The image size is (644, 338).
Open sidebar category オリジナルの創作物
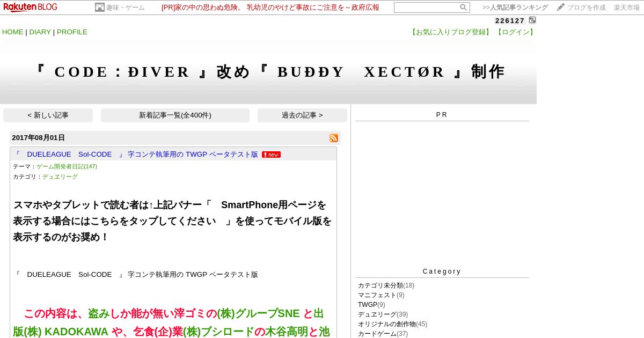(387, 324)
